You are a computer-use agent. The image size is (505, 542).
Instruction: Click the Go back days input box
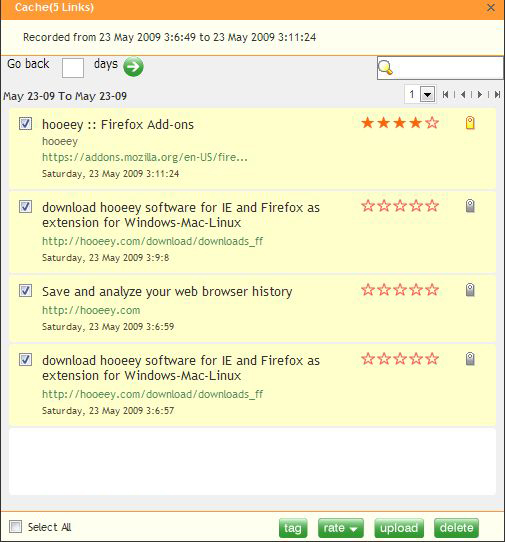pos(73,68)
